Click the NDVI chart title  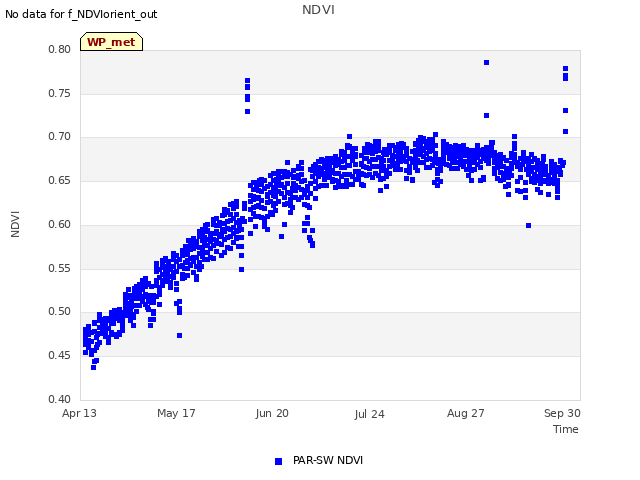coord(318,9)
